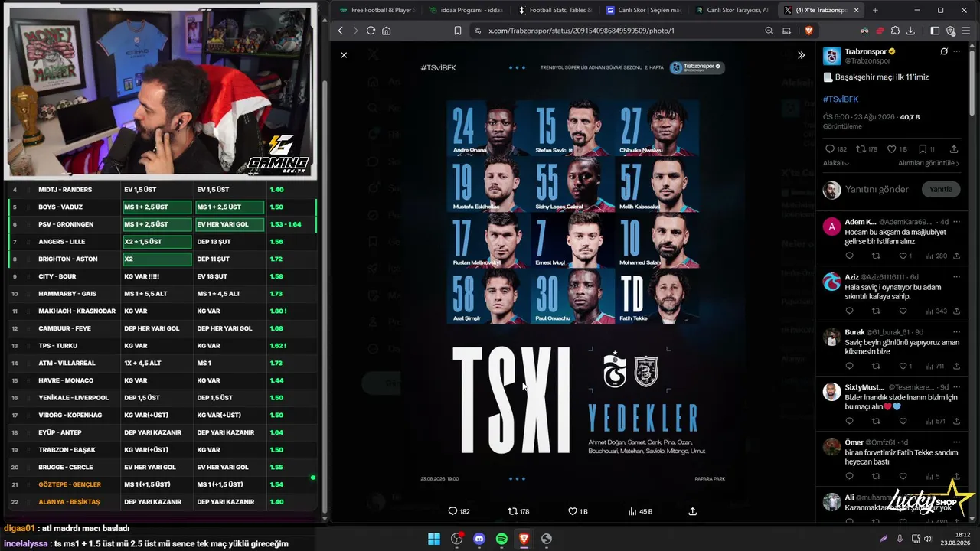Switch to the Canlı Skor Tarayıcısı tab
Viewport: 980px width, 551px height.
731,10
